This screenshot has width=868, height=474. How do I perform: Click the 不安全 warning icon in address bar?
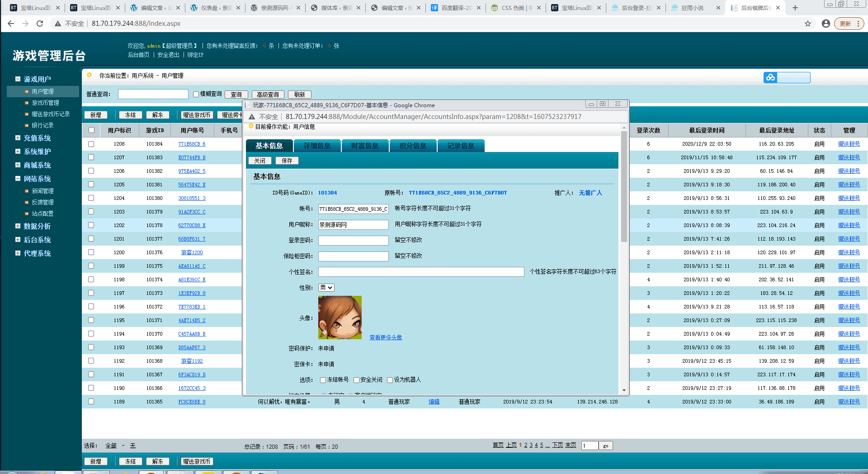(x=57, y=23)
